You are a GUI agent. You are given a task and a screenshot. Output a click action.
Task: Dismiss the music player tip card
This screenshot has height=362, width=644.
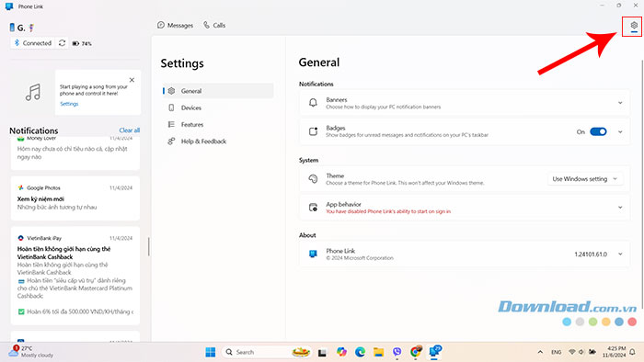(132, 80)
